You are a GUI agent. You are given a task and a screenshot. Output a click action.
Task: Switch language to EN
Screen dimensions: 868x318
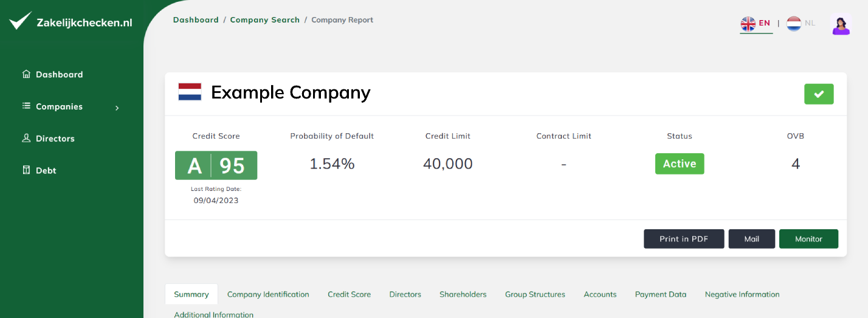(x=765, y=23)
